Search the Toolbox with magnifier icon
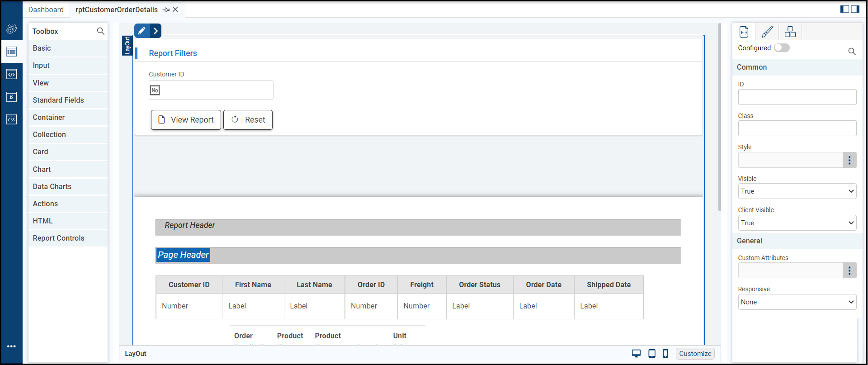This screenshot has height=365, width=868. coord(100,31)
